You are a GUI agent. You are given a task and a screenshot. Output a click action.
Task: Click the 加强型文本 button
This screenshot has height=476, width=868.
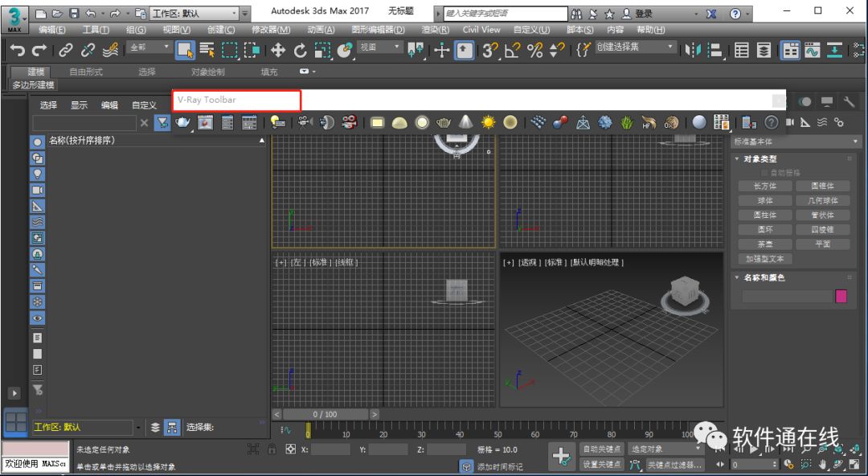coord(765,259)
